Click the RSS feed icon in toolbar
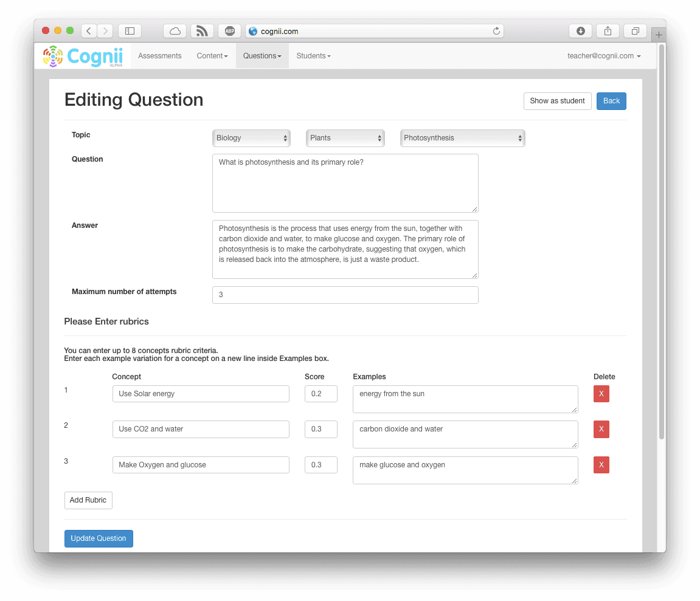Viewport: 700px width, 601px height. point(203,31)
